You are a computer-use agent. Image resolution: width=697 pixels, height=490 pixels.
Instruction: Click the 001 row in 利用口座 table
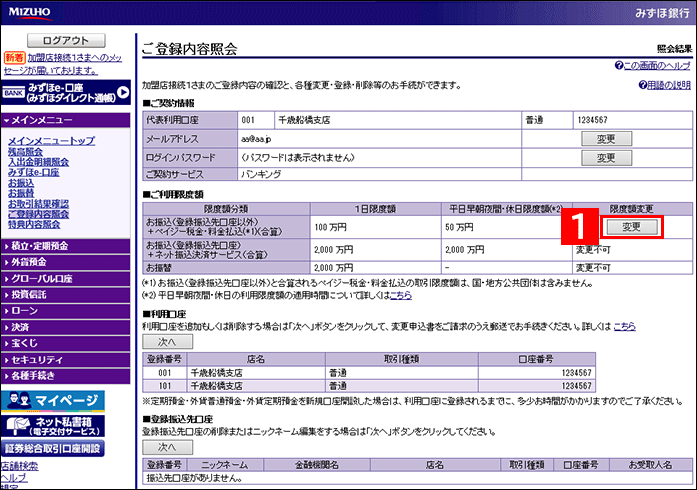[x=369, y=373]
